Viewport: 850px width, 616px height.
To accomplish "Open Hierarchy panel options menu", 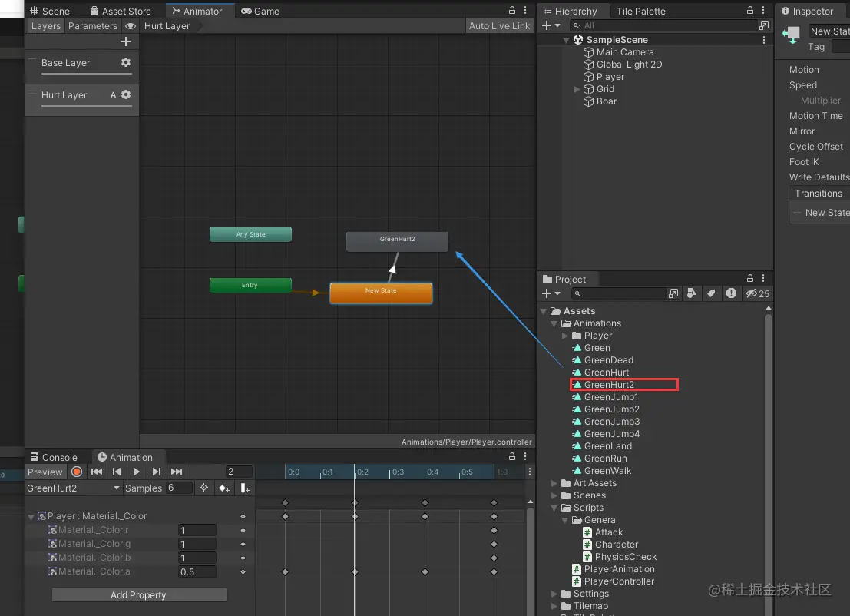I will pos(763,10).
